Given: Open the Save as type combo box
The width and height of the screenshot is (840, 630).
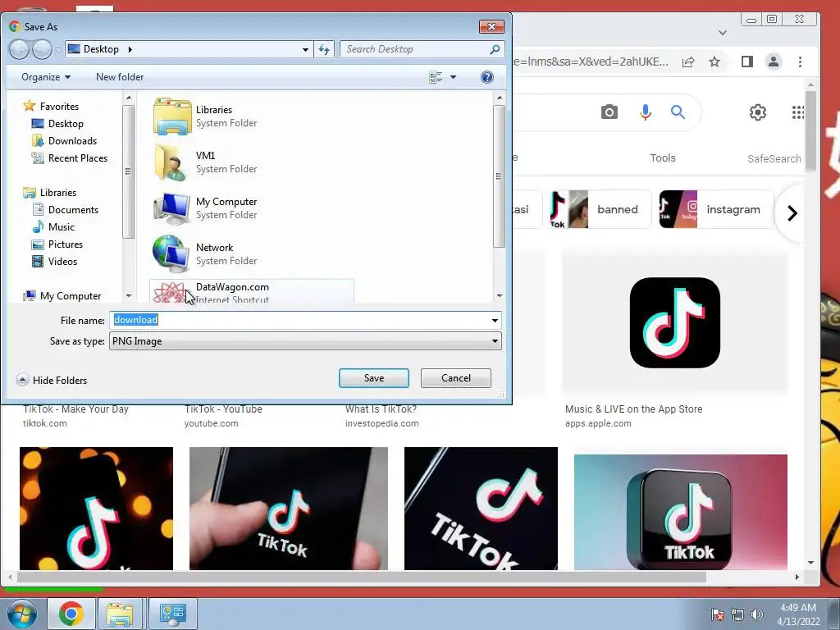Looking at the screenshot, I should coord(305,341).
